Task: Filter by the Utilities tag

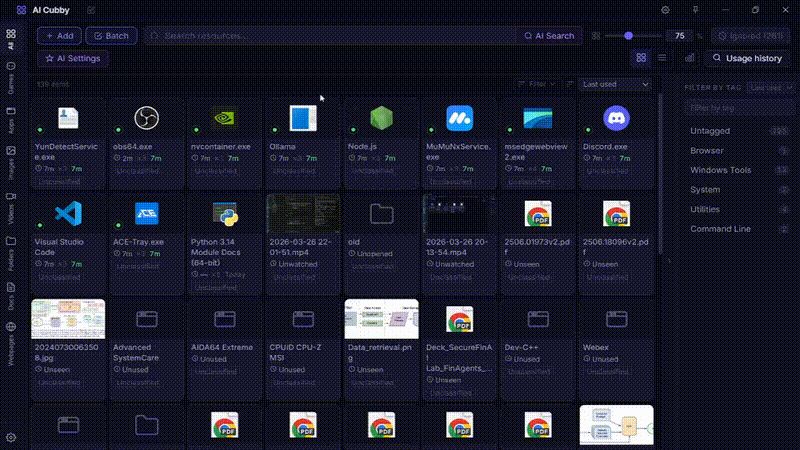Action: tap(739, 209)
